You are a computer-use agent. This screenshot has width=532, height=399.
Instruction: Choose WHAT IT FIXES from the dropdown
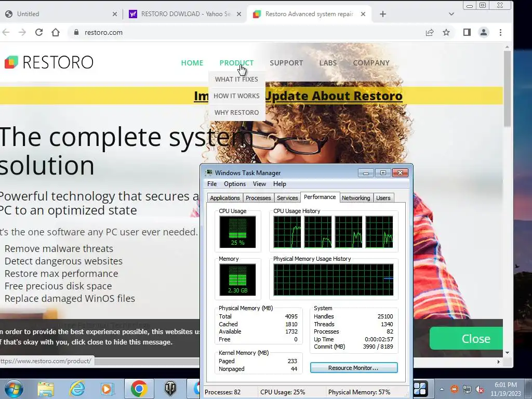236,79
